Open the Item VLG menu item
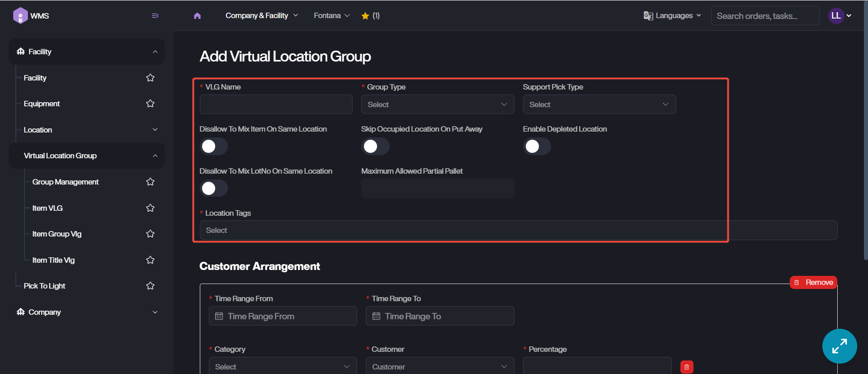The image size is (868, 374). (47, 208)
